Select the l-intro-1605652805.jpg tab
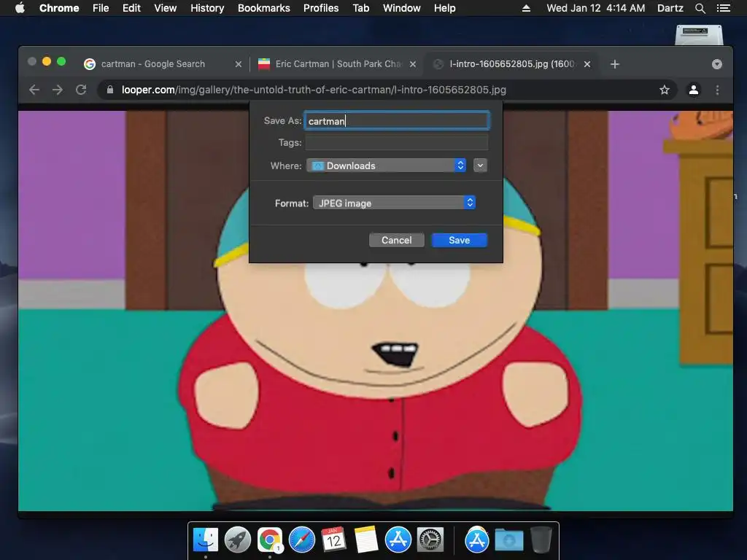Viewport: 747px width, 560px height. tap(512, 64)
